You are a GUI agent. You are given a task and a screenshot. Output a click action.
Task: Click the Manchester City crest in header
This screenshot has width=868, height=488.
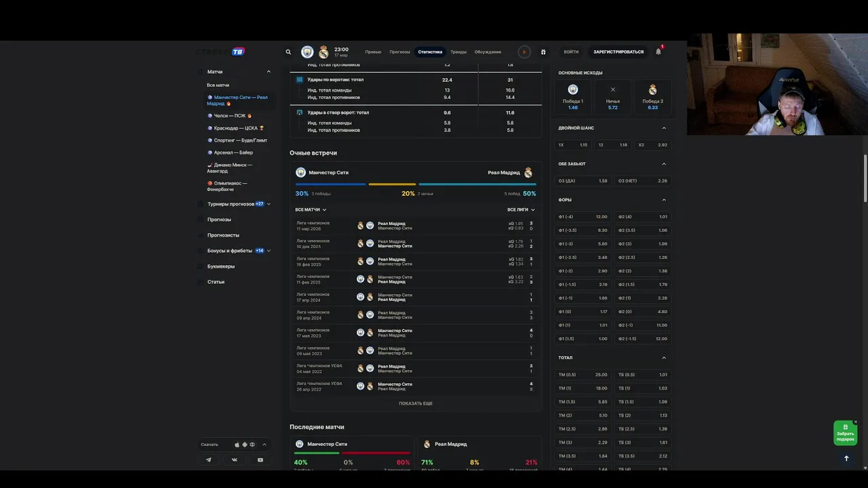307,52
